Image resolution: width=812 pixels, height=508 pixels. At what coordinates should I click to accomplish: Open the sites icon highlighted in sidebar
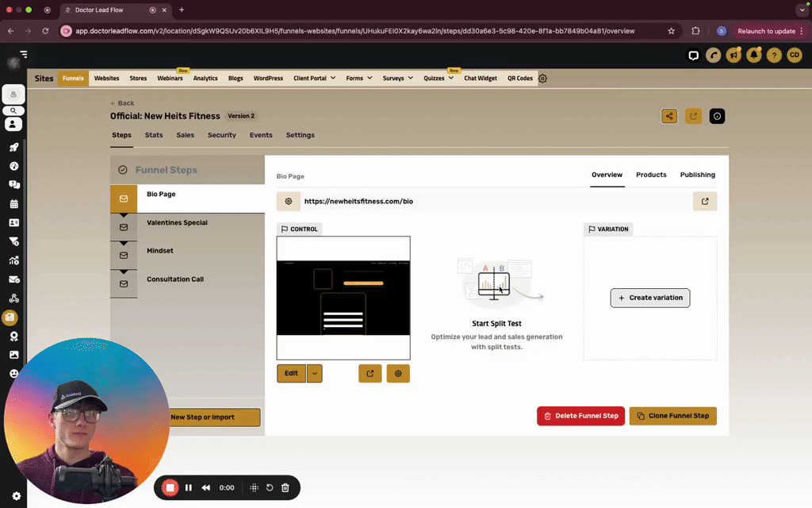click(x=10, y=317)
